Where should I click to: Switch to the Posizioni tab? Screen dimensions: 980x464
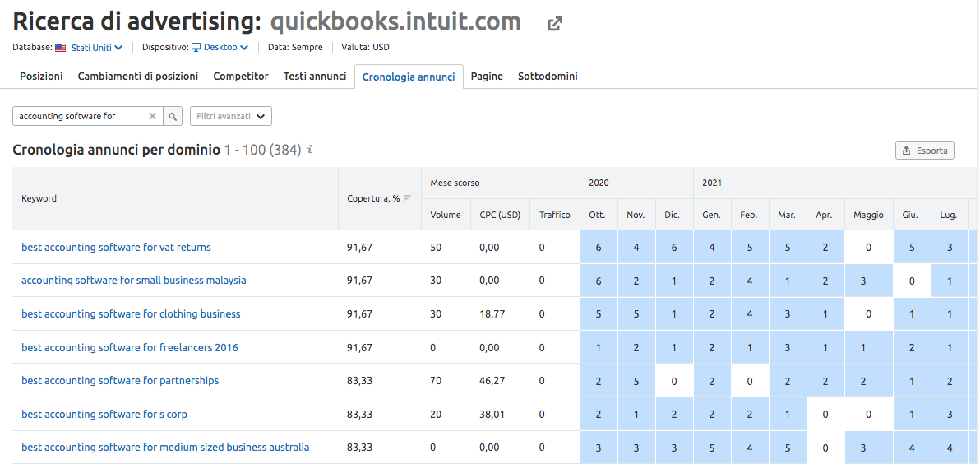(x=41, y=77)
